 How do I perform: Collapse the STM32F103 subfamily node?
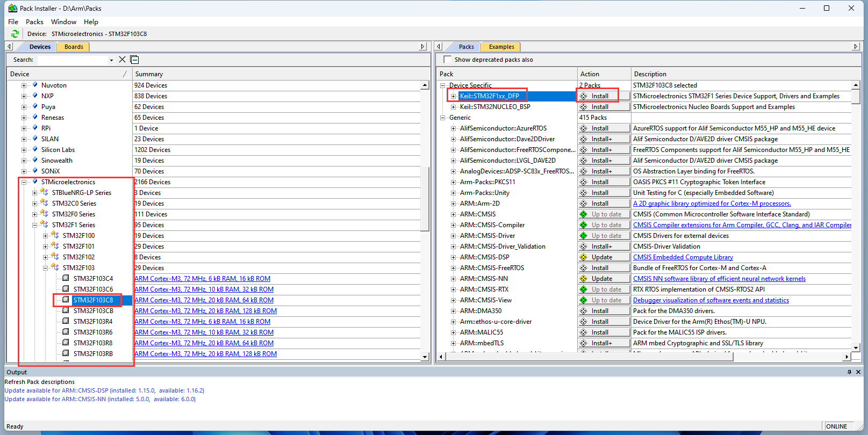45,268
